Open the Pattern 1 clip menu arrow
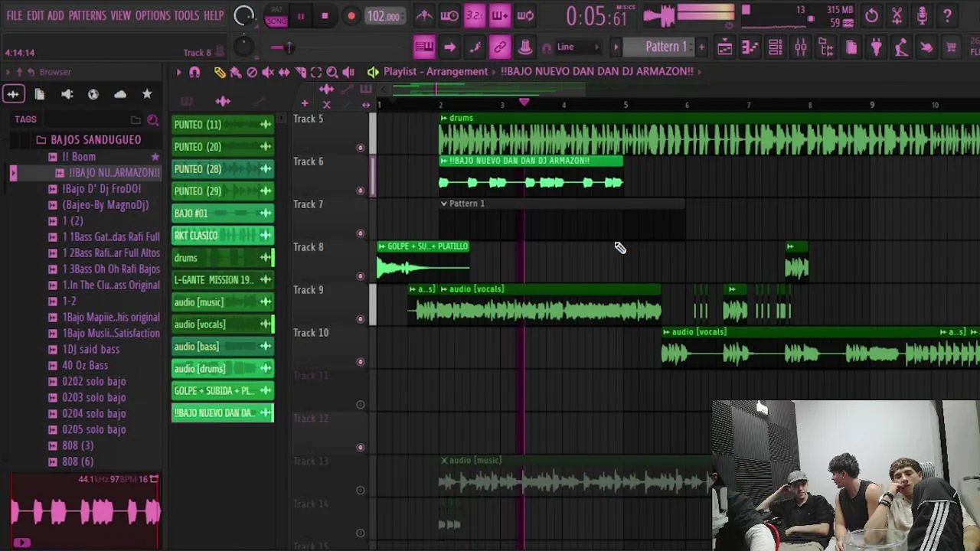Viewport: 980px width, 551px height. (443, 204)
